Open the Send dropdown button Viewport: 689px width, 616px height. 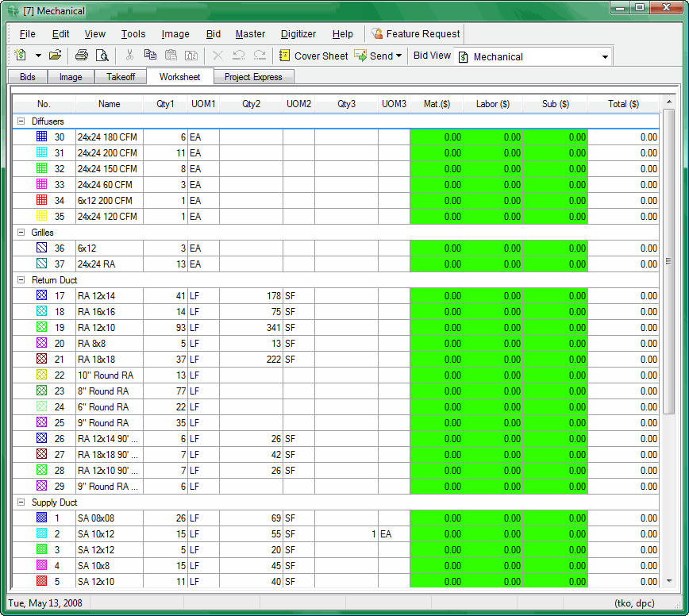[x=378, y=56]
